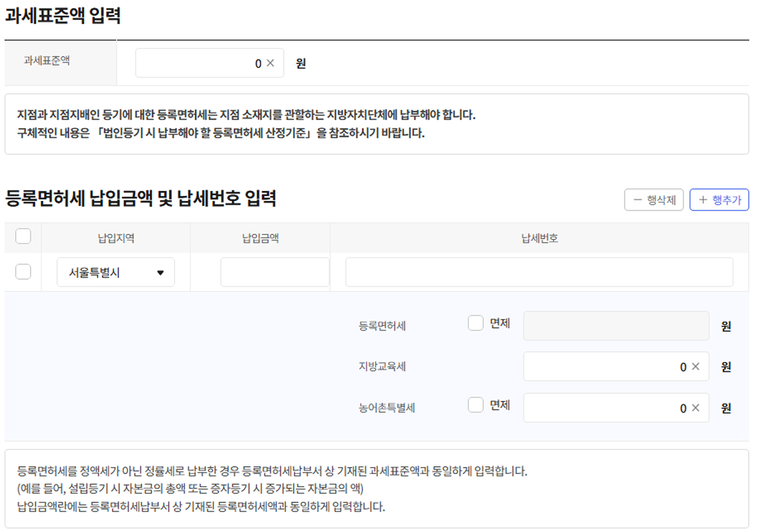Click inside the 납입금액 input field
Image resolution: width=770 pixels, height=532 pixels.
(274, 272)
